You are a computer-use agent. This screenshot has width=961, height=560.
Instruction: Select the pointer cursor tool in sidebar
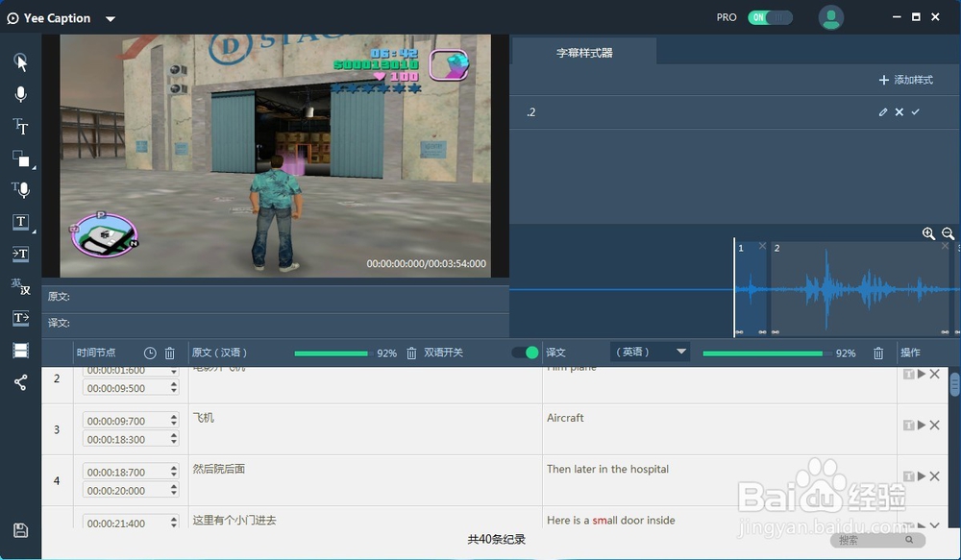click(21, 61)
